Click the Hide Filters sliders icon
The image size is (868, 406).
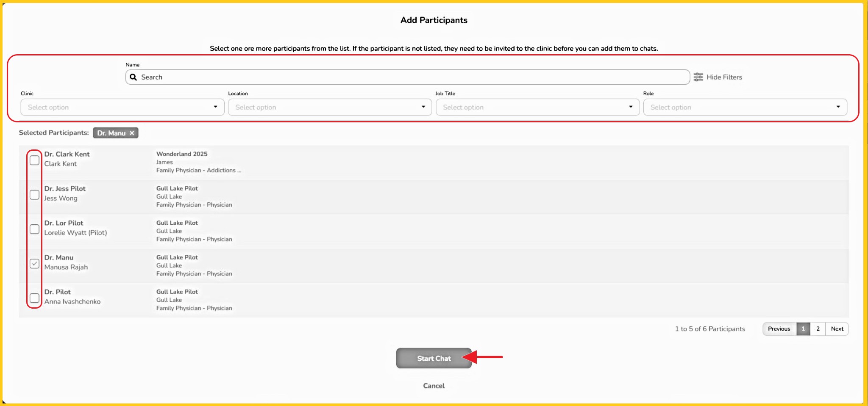pyautogui.click(x=698, y=77)
